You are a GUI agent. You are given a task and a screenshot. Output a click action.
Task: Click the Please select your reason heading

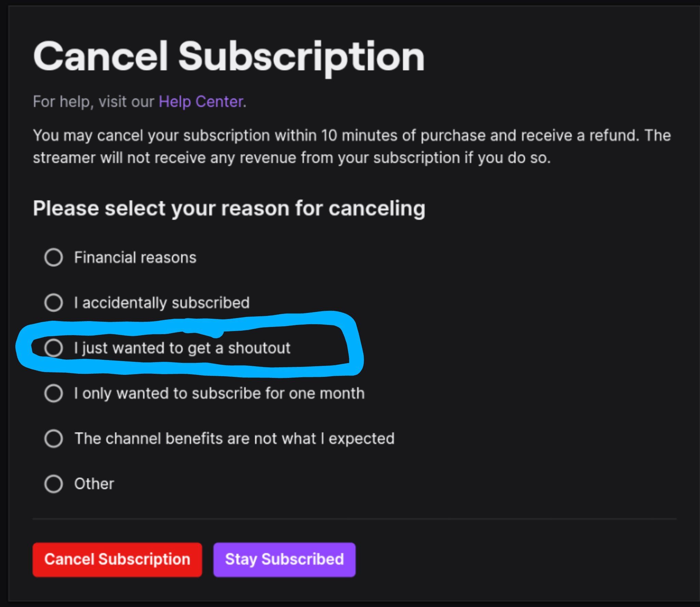coord(229,208)
